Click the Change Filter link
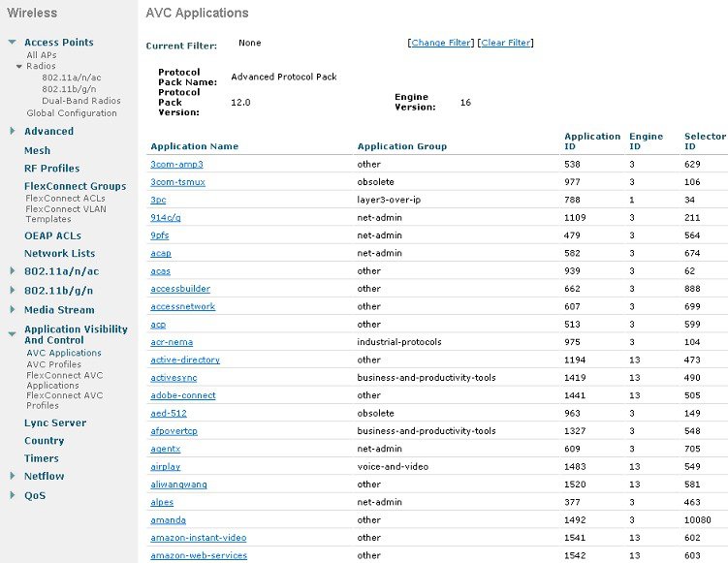The height and width of the screenshot is (563, 728). click(441, 43)
